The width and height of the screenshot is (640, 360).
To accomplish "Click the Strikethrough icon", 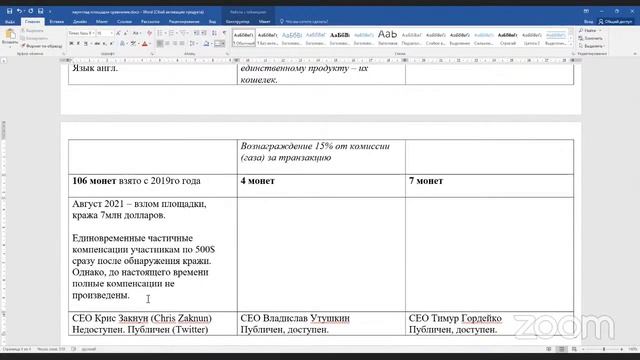I will [97, 43].
